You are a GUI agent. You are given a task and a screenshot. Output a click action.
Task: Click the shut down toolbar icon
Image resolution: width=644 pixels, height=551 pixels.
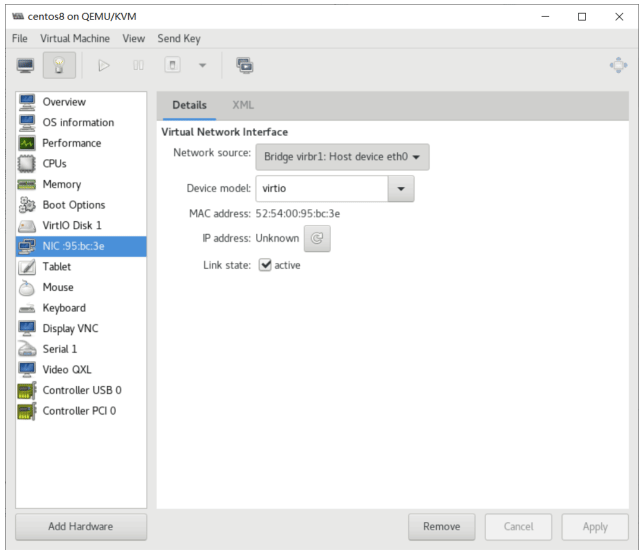(172, 66)
